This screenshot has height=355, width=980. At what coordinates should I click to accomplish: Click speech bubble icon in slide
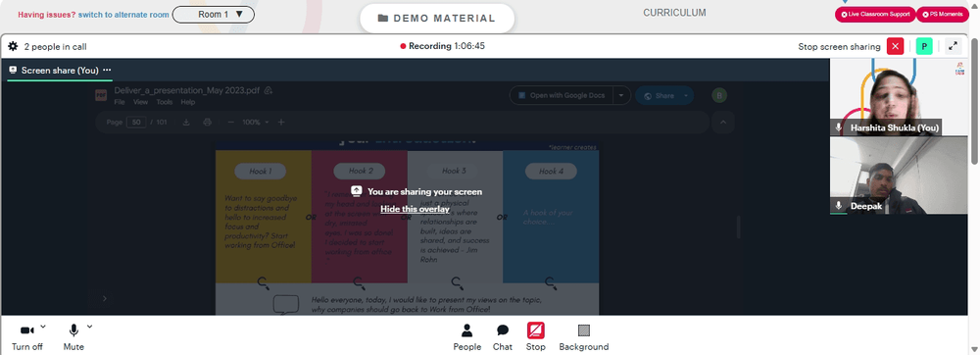pos(285,305)
